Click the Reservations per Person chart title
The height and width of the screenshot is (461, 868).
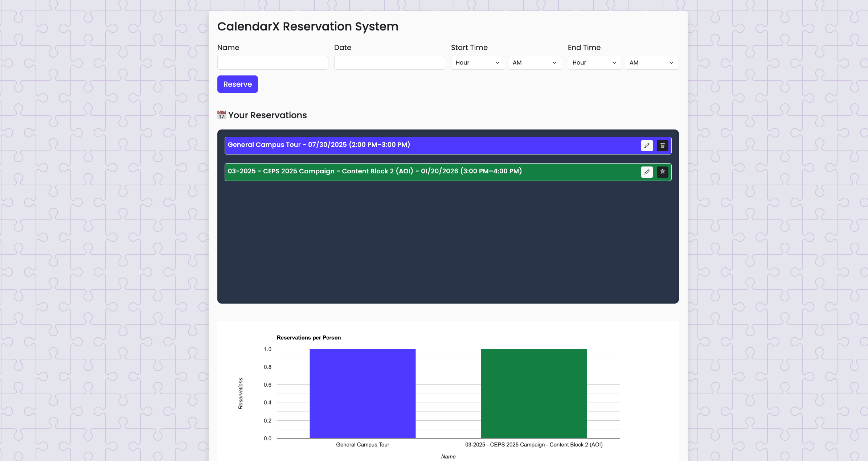309,337
